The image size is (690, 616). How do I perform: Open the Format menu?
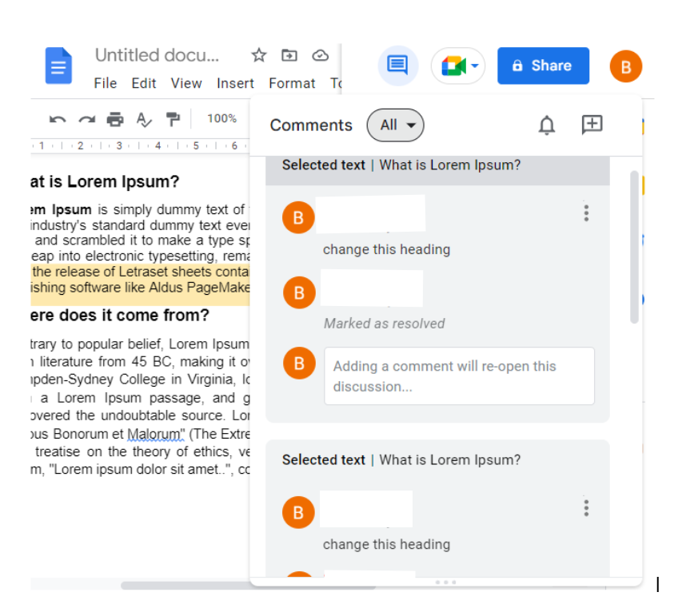pos(292,83)
